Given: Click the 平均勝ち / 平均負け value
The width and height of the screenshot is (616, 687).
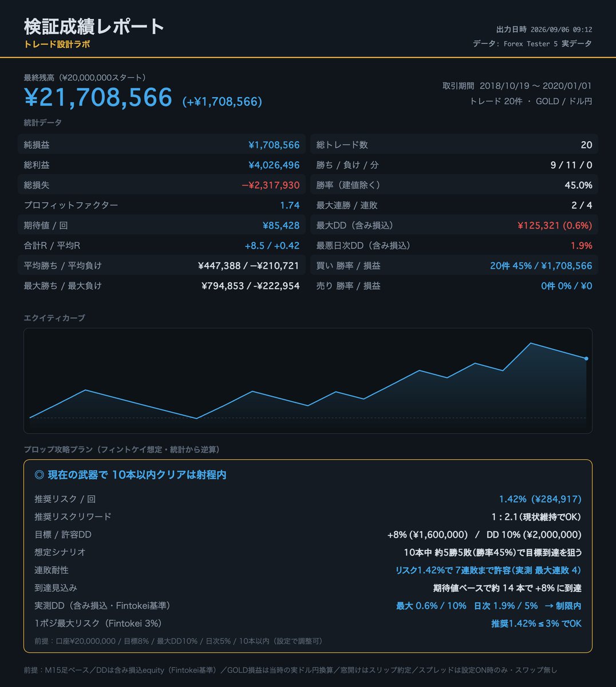Looking at the screenshot, I should pos(248,266).
